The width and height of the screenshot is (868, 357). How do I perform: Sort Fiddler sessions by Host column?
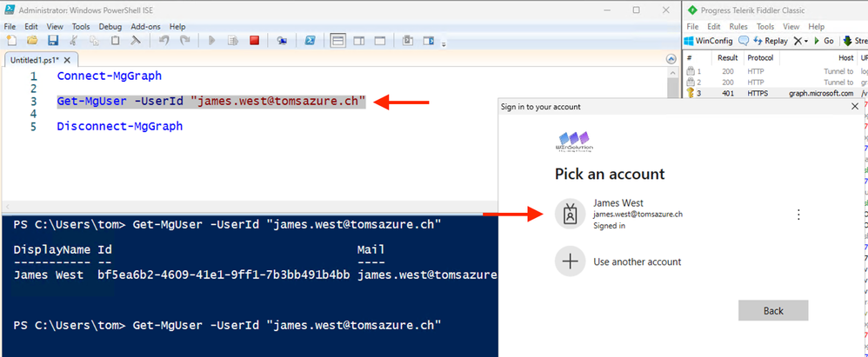click(x=846, y=57)
